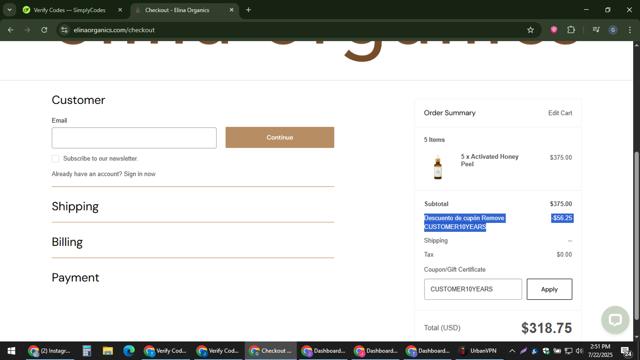The image size is (640, 360).
Task: Open the media control icon in toolbar
Action: tap(596, 30)
